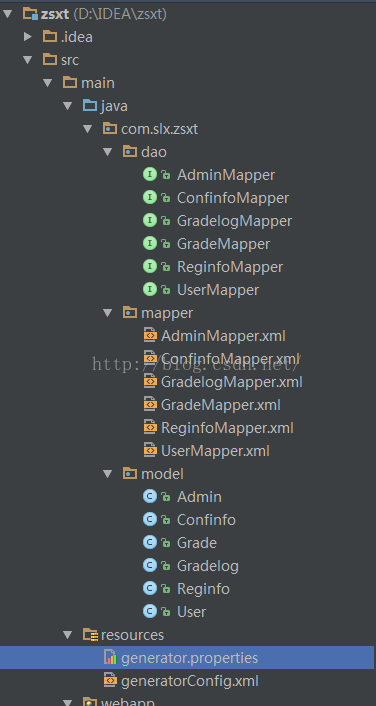The image size is (376, 706).
Task: Collapse the model package arrow
Action: [x=107, y=473]
